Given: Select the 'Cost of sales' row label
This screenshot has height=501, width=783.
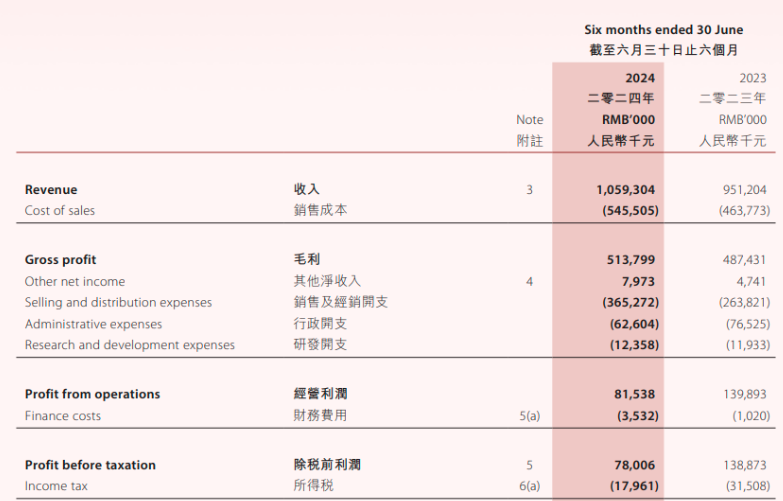Looking at the screenshot, I should coord(59,211).
